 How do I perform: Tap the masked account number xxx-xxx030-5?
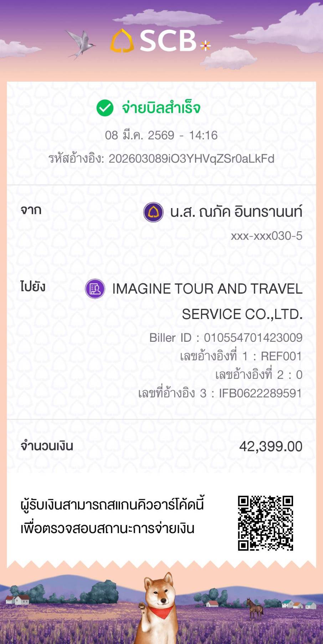pos(266,236)
